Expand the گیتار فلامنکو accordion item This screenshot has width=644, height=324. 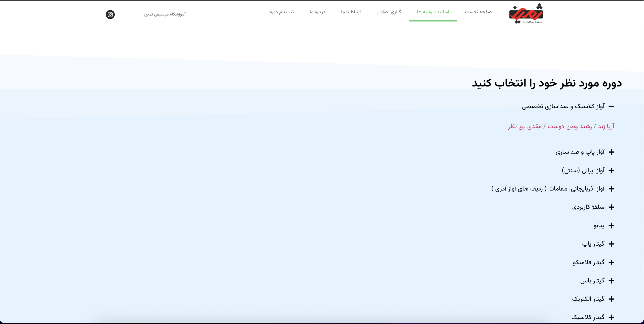tap(589, 262)
